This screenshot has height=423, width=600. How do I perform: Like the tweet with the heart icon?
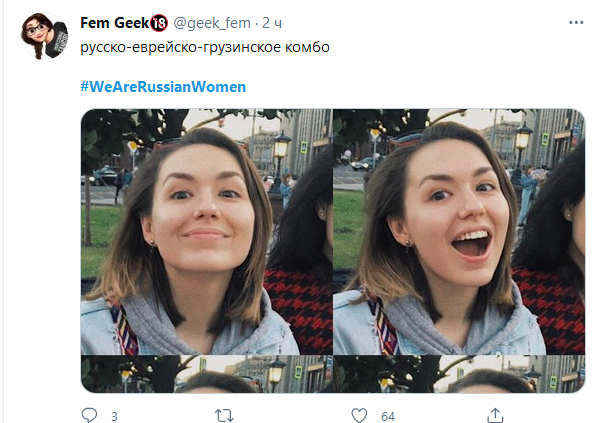click(360, 414)
